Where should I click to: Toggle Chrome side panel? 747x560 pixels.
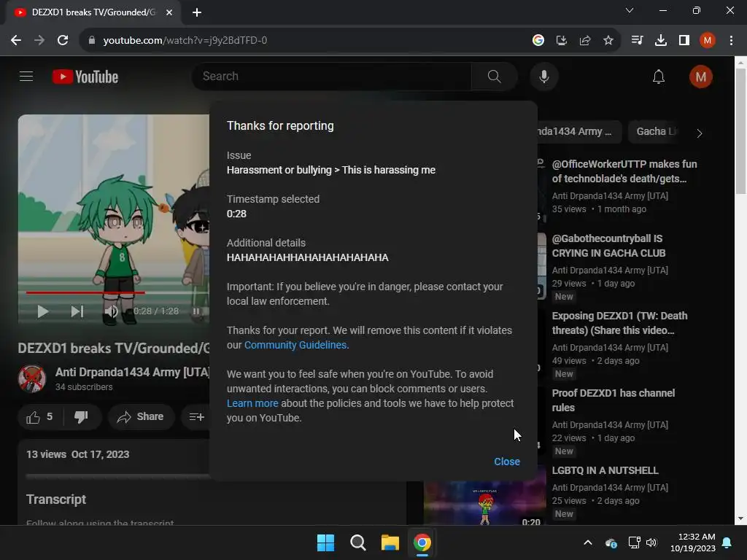[x=684, y=41]
